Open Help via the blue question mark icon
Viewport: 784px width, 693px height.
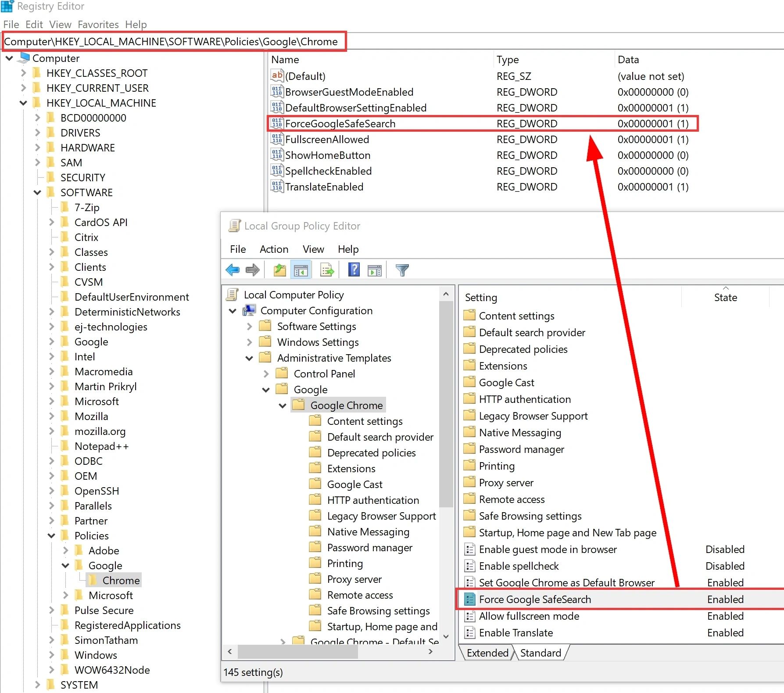click(354, 269)
